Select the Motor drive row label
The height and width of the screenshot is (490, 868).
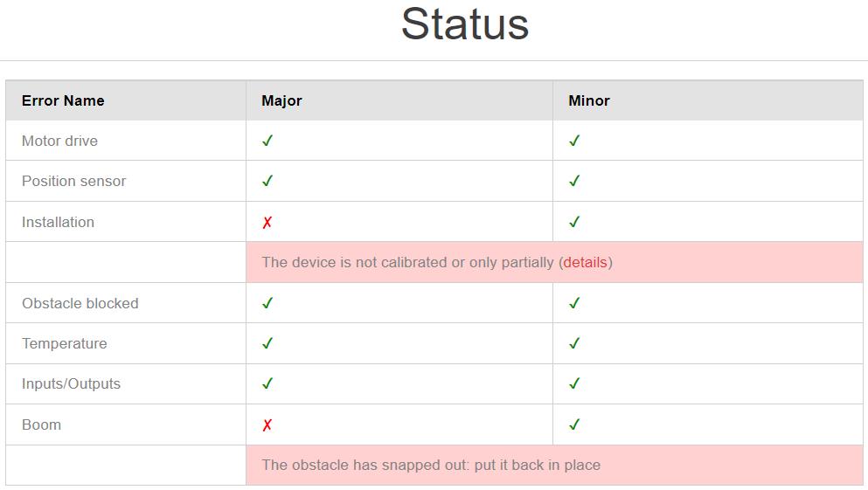[59, 141]
